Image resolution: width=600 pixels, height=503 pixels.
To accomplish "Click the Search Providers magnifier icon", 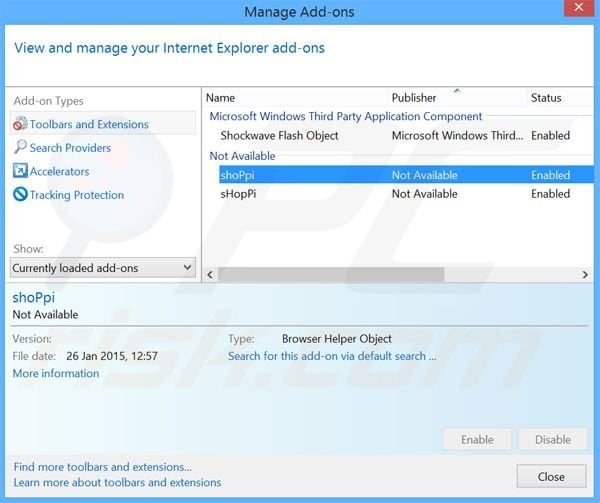I will 20,147.
